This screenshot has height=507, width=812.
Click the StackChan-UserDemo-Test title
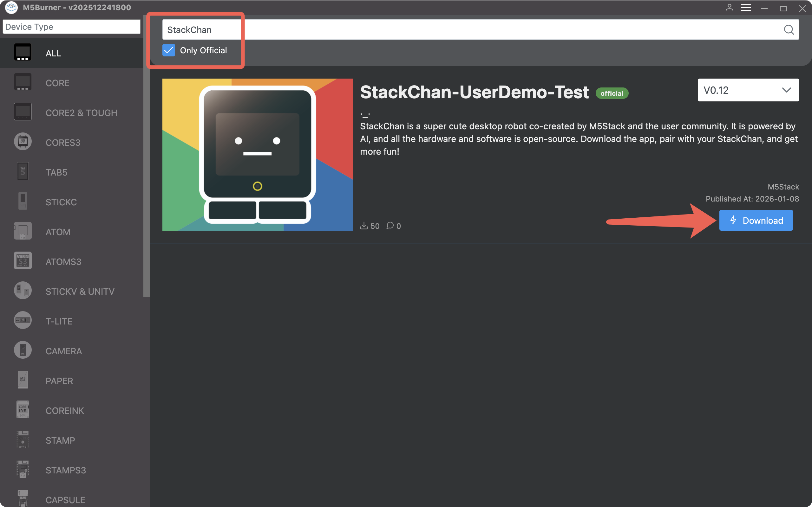pos(474,92)
